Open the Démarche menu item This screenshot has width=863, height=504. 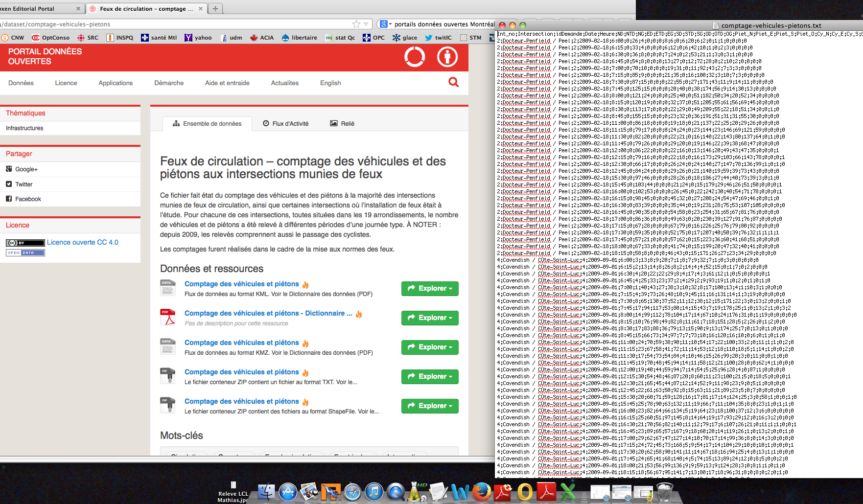(169, 83)
